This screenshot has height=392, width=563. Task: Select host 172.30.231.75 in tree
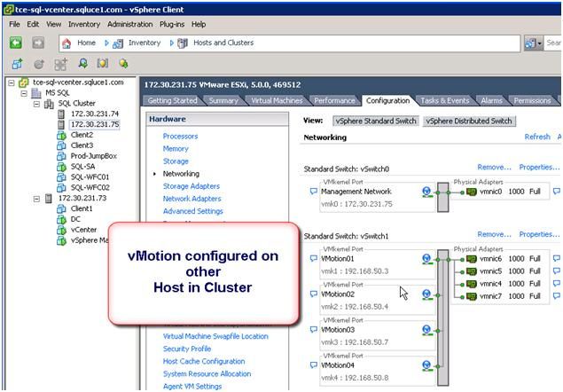pos(95,124)
